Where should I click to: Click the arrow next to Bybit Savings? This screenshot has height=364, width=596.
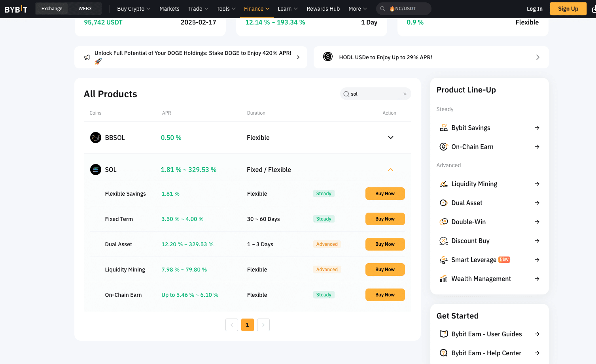coord(537,128)
